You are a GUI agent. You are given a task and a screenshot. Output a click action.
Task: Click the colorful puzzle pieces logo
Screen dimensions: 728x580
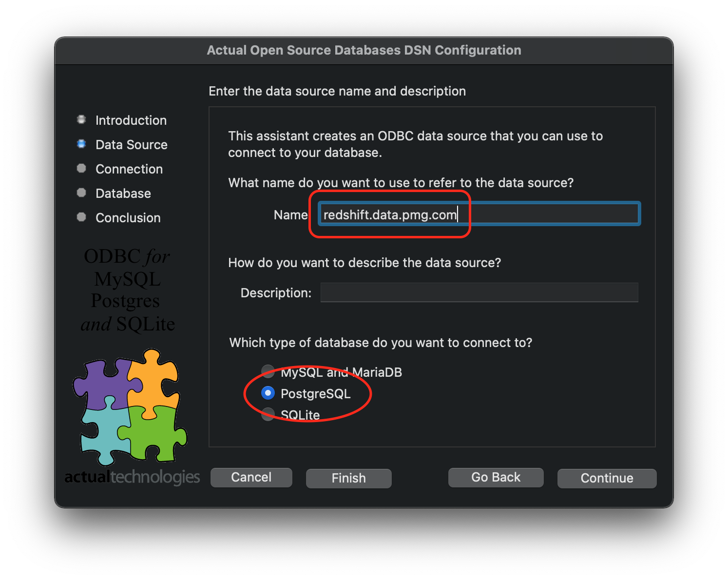130,407
